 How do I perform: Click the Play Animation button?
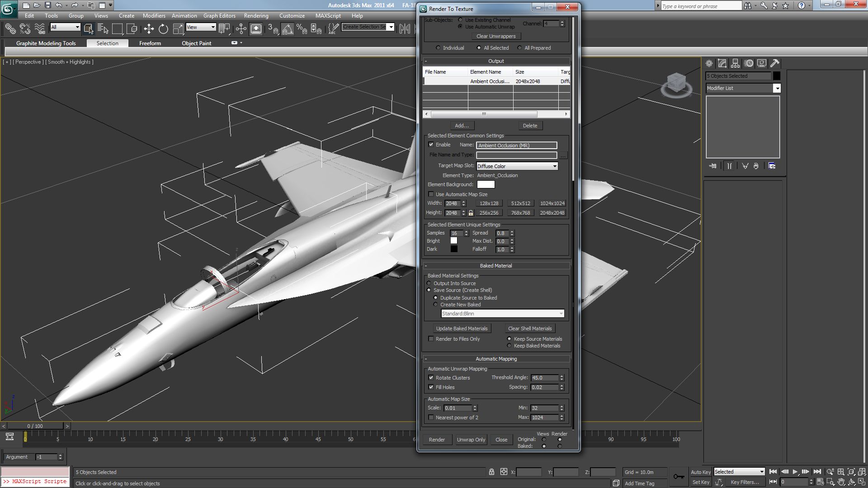pos(795,472)
